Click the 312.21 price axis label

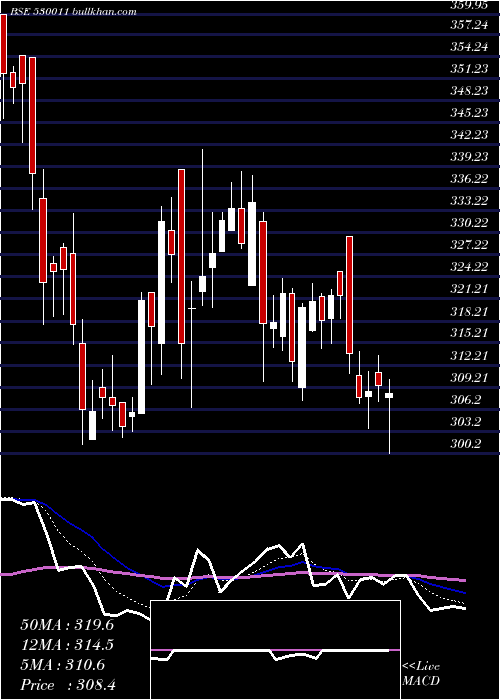click(469, 355)
